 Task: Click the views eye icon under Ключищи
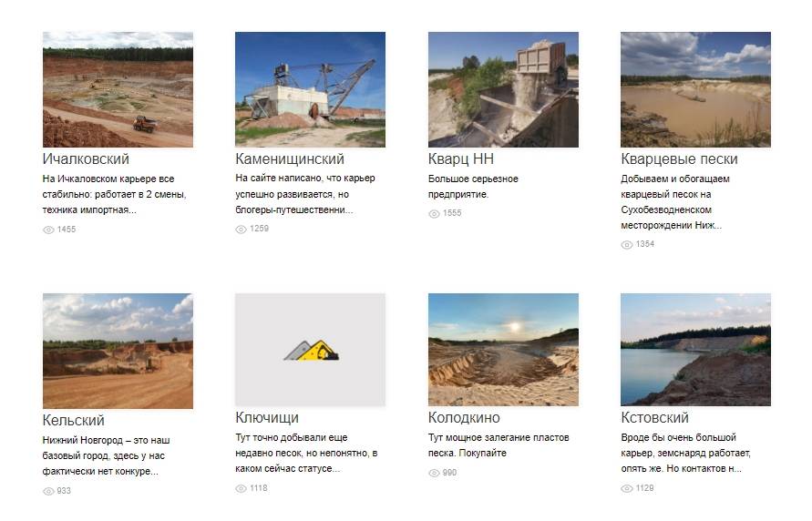tap(241, 488)
